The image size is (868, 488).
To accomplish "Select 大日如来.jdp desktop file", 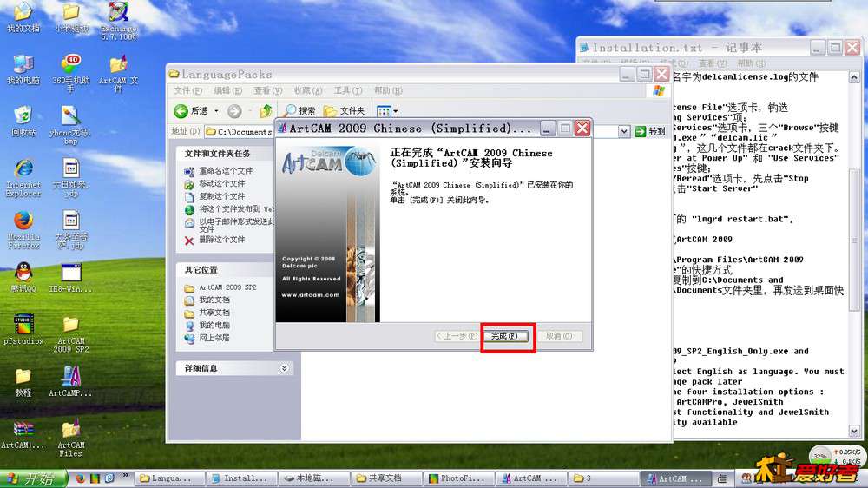I will tap(71, 177).
